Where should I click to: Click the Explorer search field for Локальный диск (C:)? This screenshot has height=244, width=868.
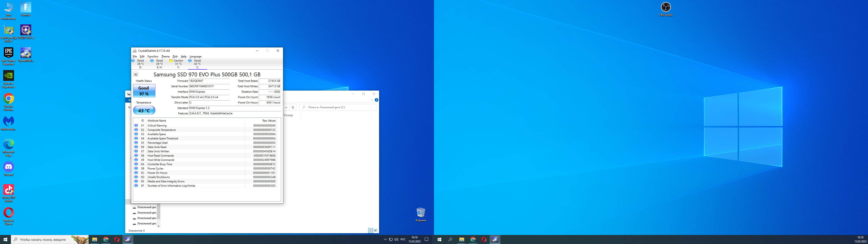[338, 107]
